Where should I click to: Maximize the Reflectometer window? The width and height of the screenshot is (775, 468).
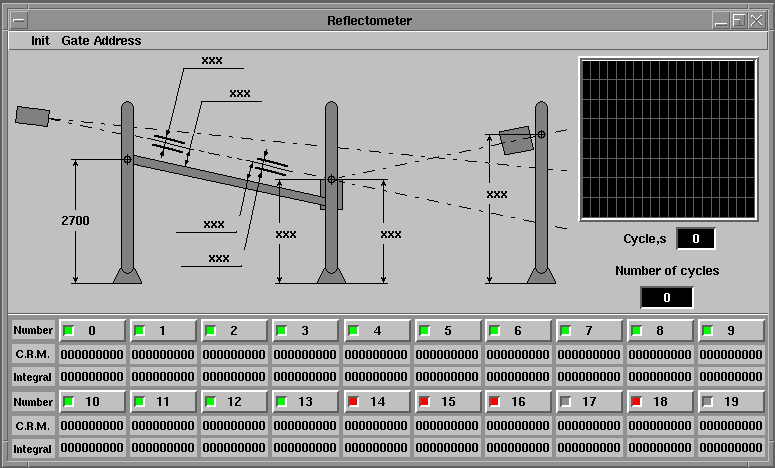[x=739, y=20]
